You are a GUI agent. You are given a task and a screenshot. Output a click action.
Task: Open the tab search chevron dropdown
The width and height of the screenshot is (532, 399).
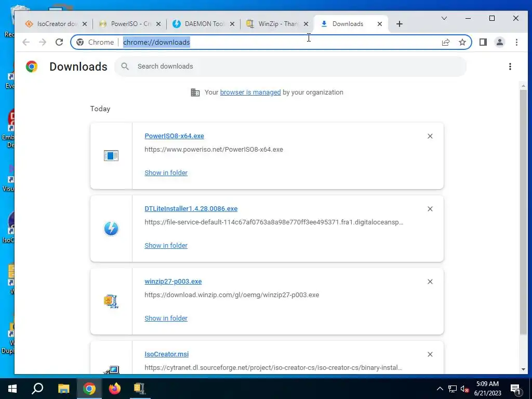coord(444,18)
